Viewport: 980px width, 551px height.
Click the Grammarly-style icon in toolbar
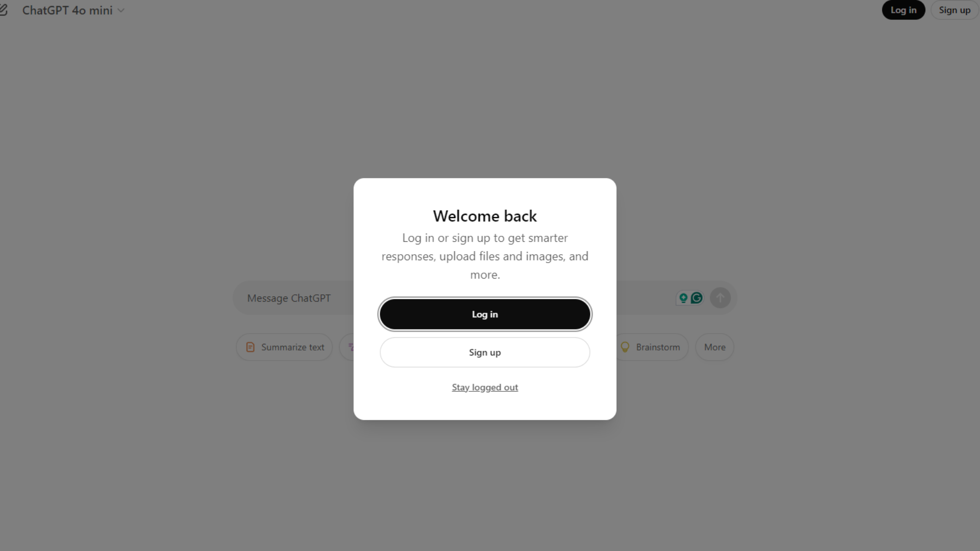[x=697, y=297]
